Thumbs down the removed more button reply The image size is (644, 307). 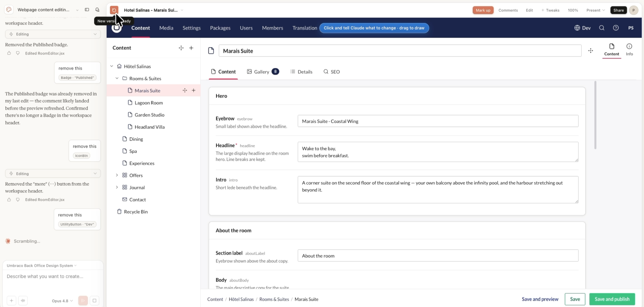pos(18,200)
